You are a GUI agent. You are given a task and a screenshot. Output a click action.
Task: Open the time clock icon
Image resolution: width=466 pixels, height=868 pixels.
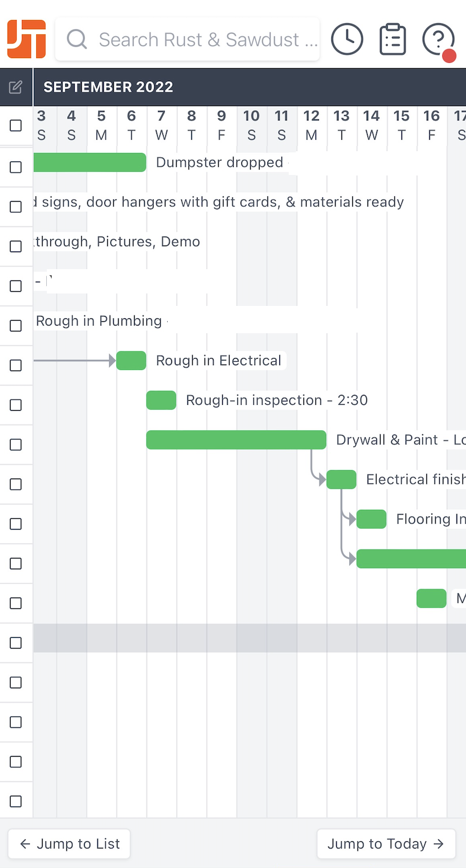click(347, 39)
